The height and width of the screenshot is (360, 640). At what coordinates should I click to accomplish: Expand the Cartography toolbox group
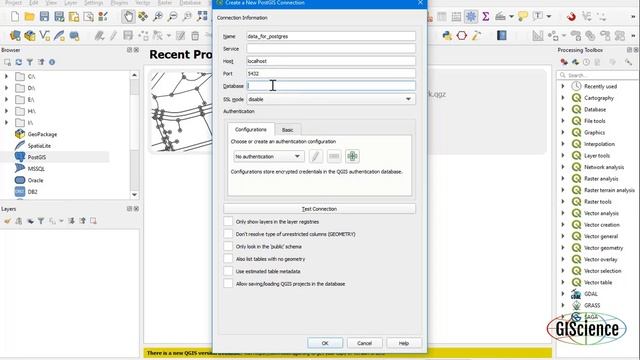pos(563,98)
